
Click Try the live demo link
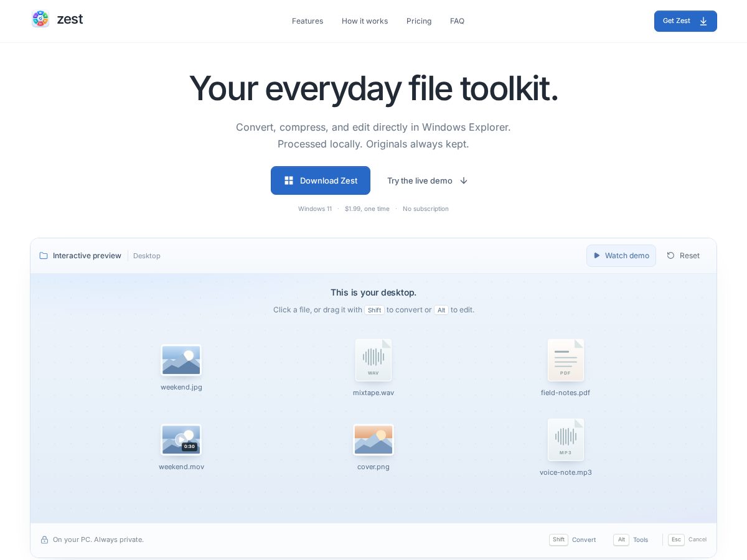point(428,180)
